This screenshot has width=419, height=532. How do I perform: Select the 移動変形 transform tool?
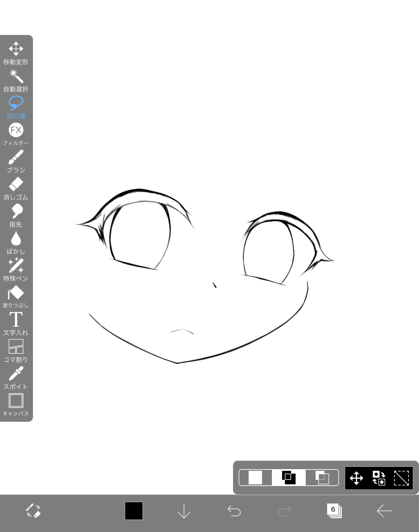16,53
